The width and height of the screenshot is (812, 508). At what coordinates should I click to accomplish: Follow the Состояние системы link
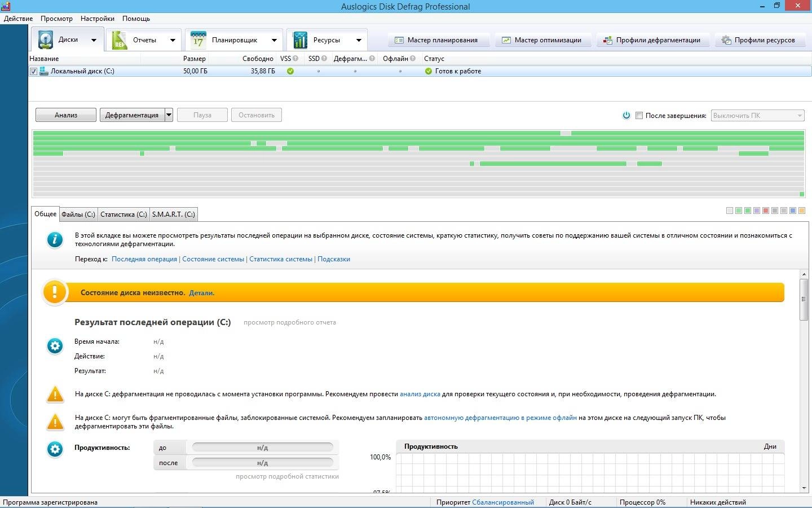pyautogui.click(x=213, y=259)
